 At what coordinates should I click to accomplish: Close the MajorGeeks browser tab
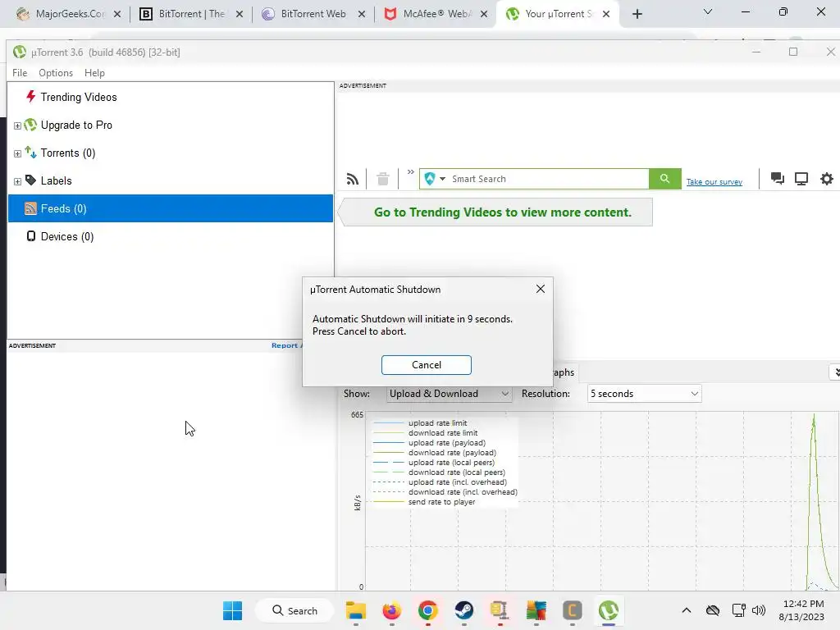pyautogui.click(x=117, y=15)
